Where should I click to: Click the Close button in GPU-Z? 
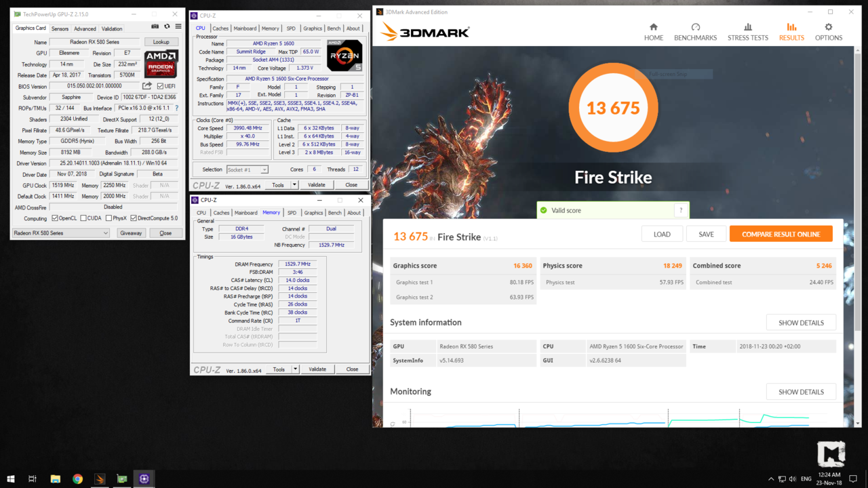[165, 232]
